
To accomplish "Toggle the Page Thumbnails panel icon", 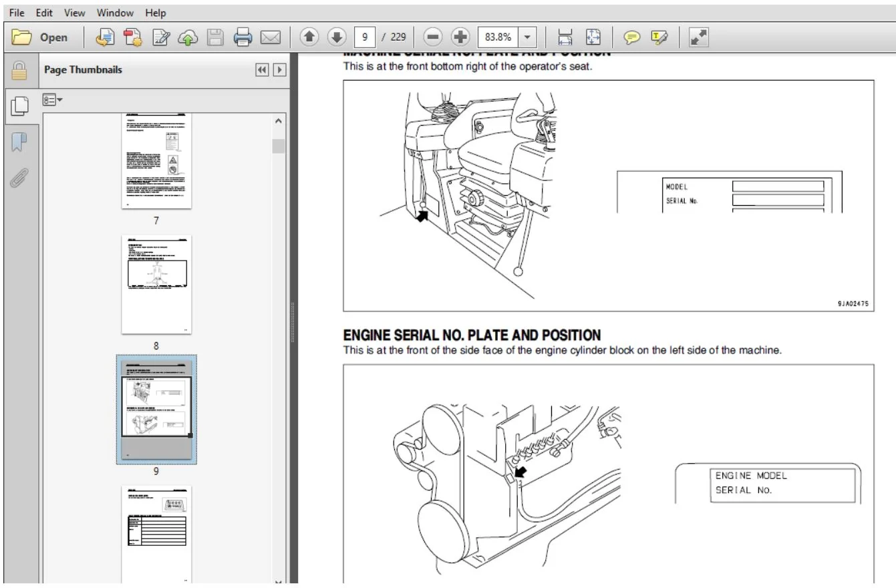I will (x=21, y=105).
